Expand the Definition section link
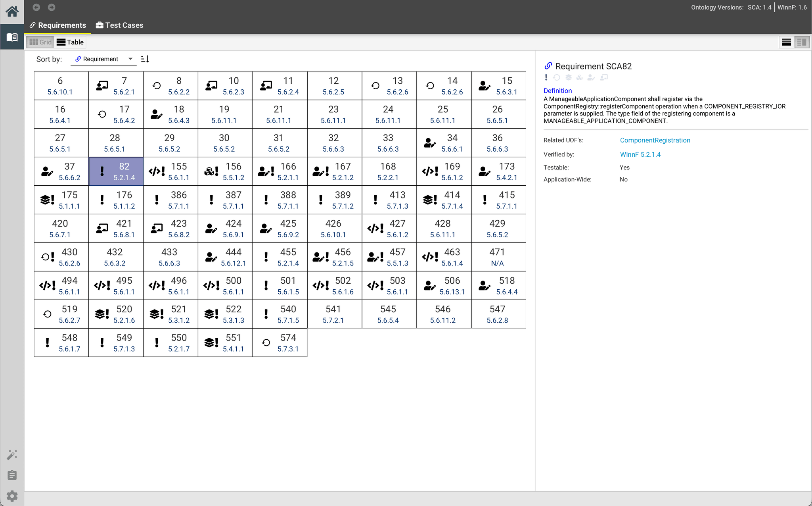 pos(557,90)
